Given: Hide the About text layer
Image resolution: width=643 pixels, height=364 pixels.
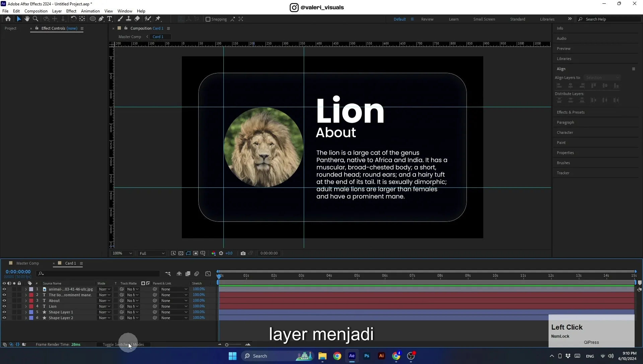Looking at the screenshot, I should [4, 301].
